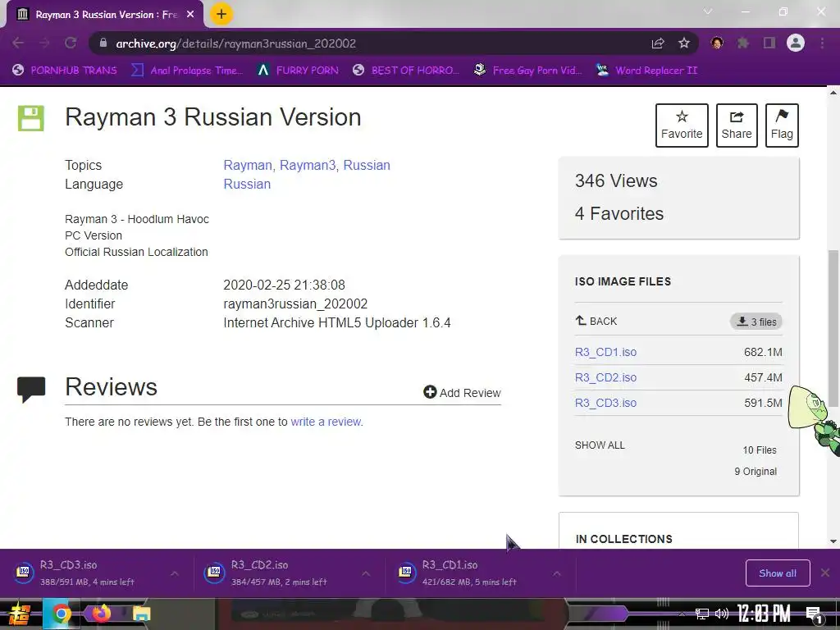Click the R3_CD1.iso download progress icon
This screenshot has width=840, height=630.
click(406, 573)
